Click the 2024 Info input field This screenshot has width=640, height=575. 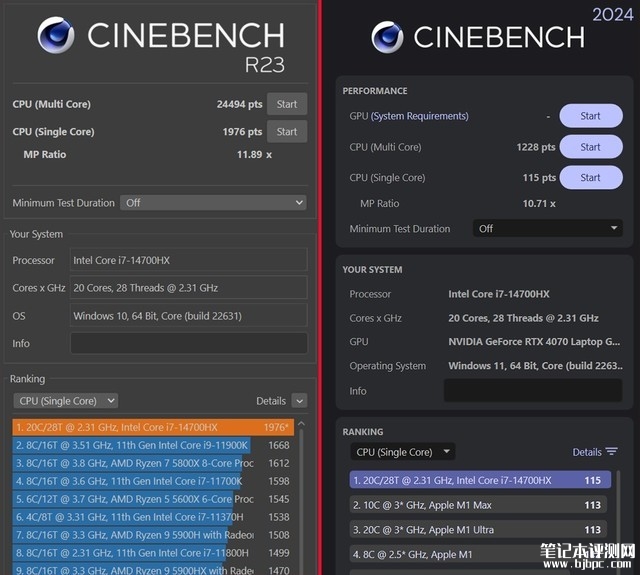(533, 390)
